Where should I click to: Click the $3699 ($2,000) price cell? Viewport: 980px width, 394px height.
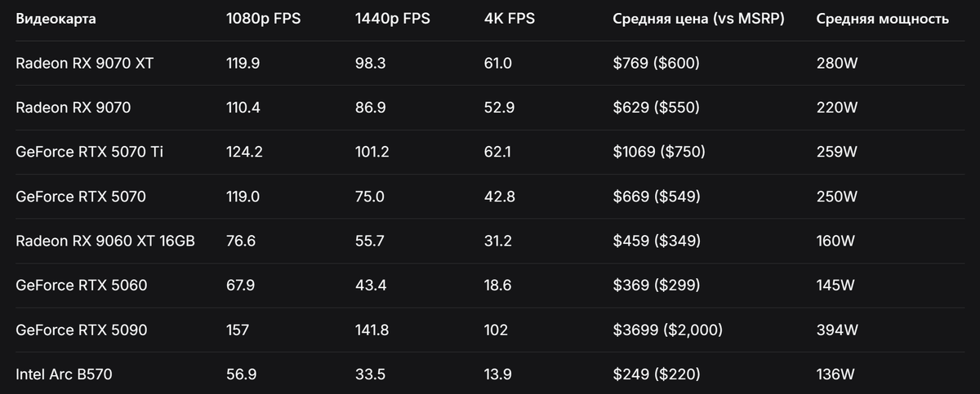pyautogui.click(x=667, y=330)
